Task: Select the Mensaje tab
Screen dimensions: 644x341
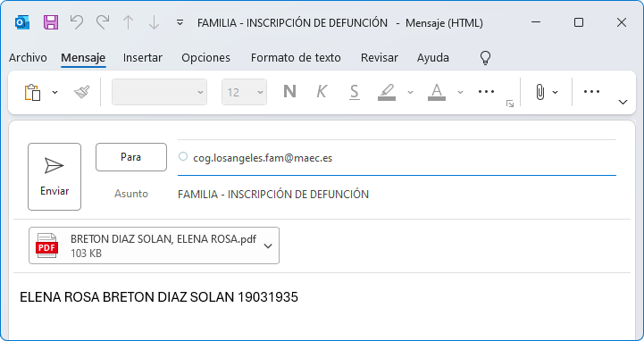Action: pos(83,58)
